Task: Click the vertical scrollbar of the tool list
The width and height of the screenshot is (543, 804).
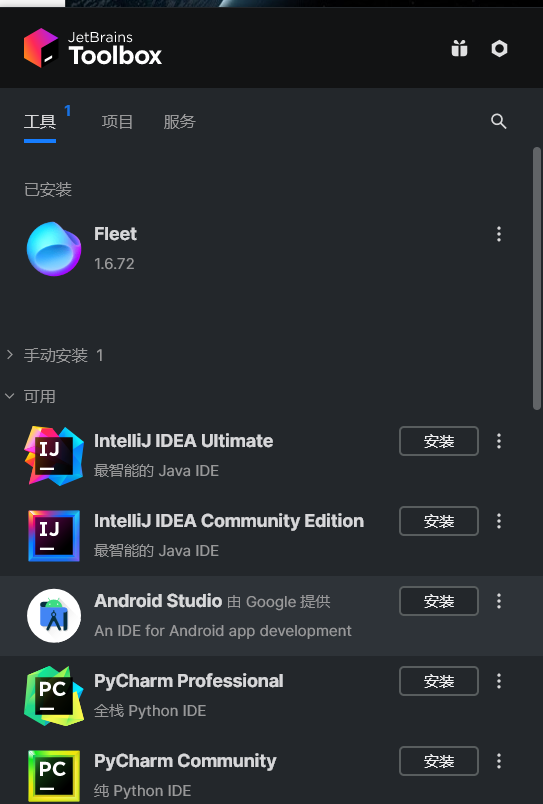Action: pyautogui.click(x=537, y=279)
